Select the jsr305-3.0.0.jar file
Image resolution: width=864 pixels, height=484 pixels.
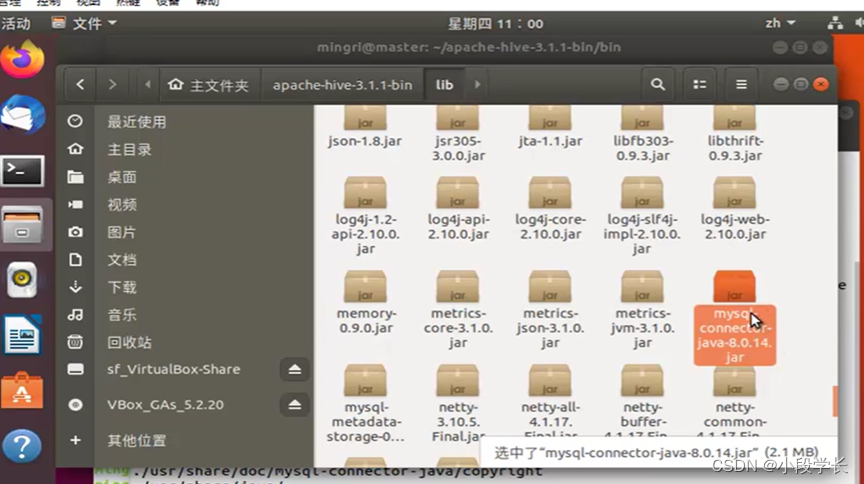click(x=458, y=134)
